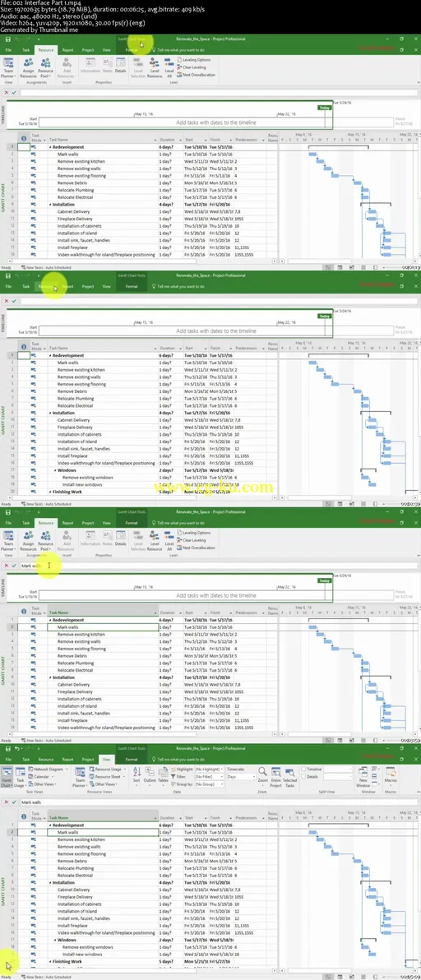Open the combo box beside the Timeline checkbox
This screenshot has height=980, width=421.
coord(338,769)
